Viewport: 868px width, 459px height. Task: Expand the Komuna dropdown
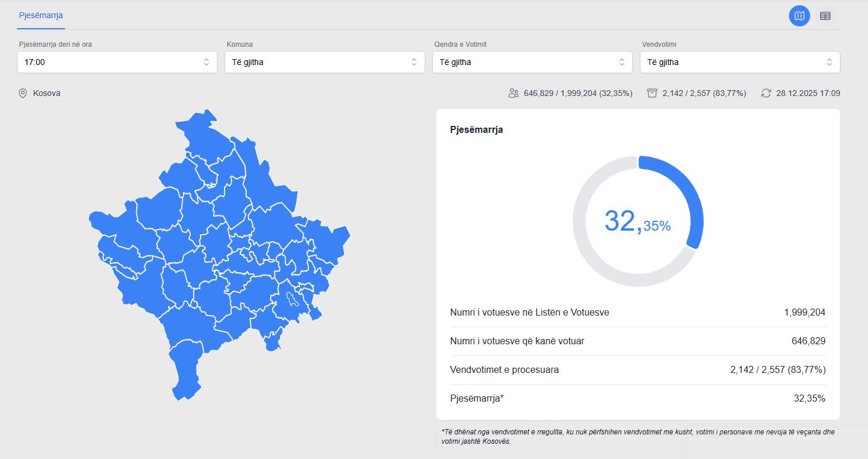pos(325,62)
